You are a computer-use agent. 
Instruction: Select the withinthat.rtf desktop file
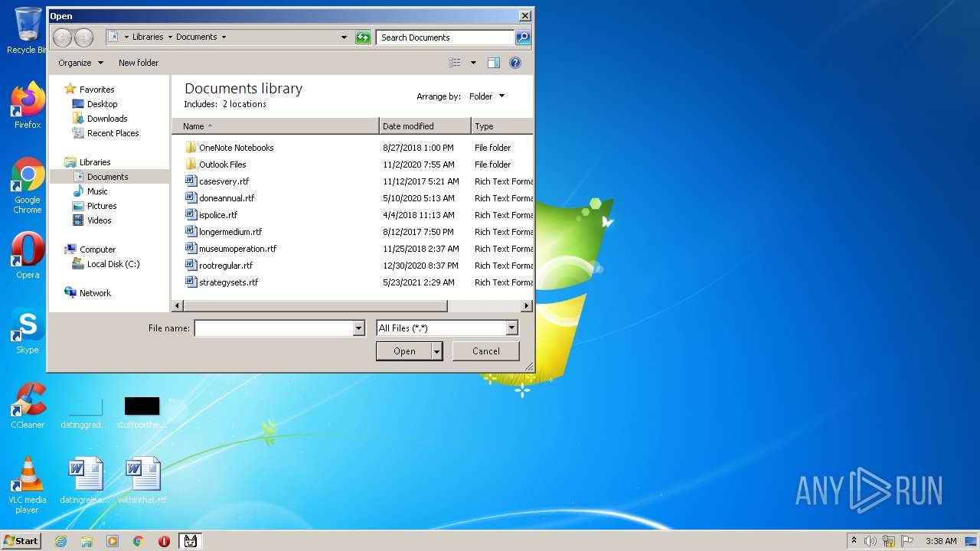[x=142, y=481]
